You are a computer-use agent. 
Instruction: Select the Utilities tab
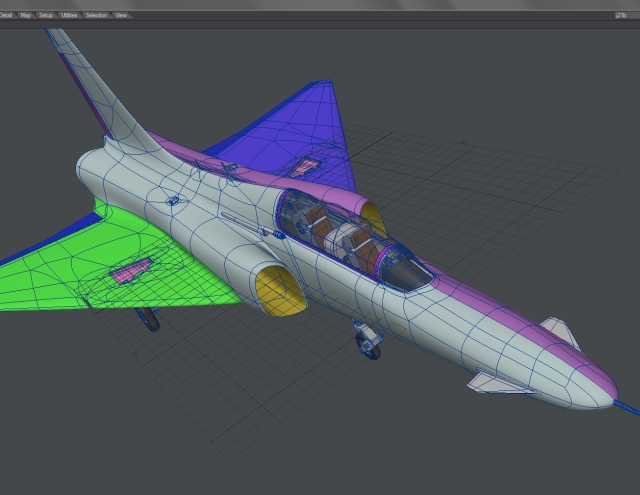[x=69, y=15]
